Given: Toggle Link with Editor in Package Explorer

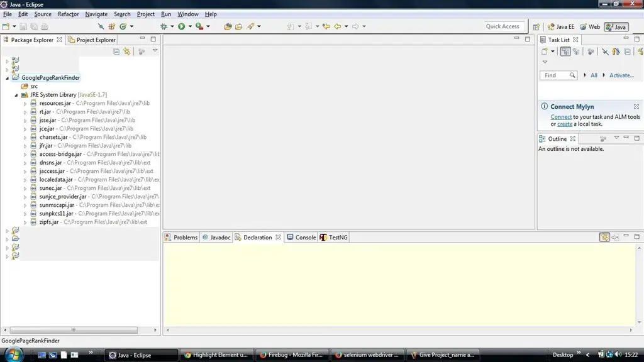Looking at the screenshot, I should coord(127,52).
